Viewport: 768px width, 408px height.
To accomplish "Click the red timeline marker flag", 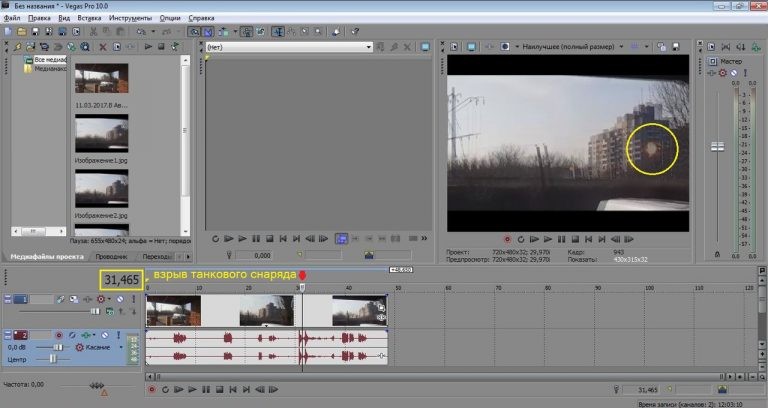I will (x=302, y=276).
